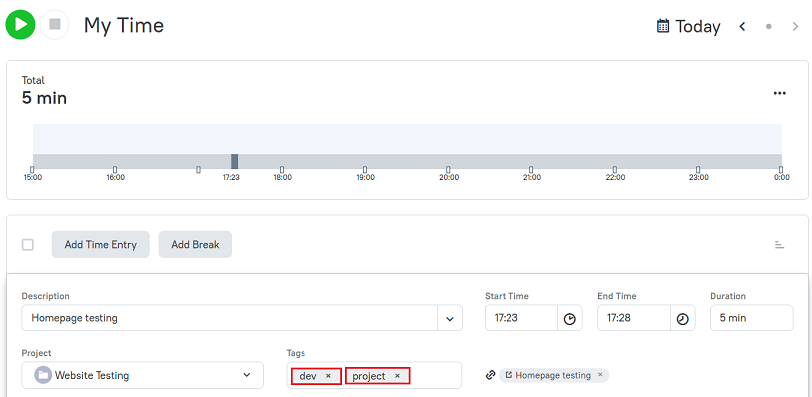Open Start Time clock picker
Viewport: 812px width, 397px height.
(x=570, y=318)
